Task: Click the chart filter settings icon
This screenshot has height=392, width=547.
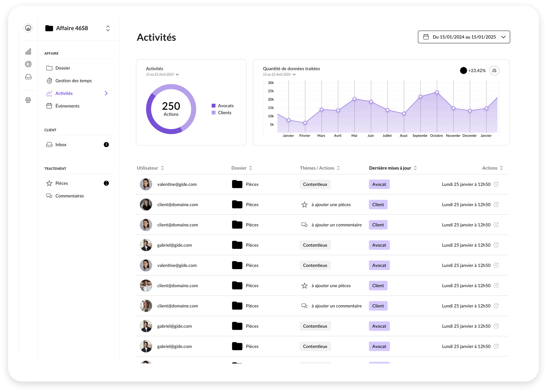Action: [x=494, y=70]
